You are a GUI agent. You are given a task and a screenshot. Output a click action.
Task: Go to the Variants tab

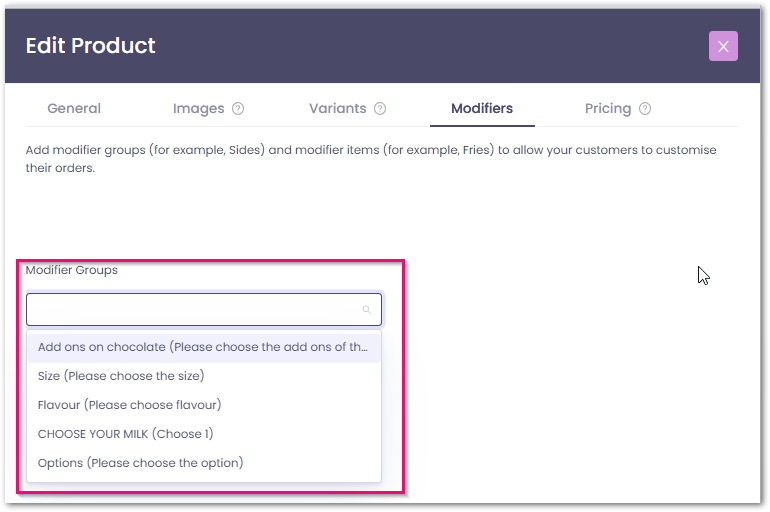click(337, 108)
